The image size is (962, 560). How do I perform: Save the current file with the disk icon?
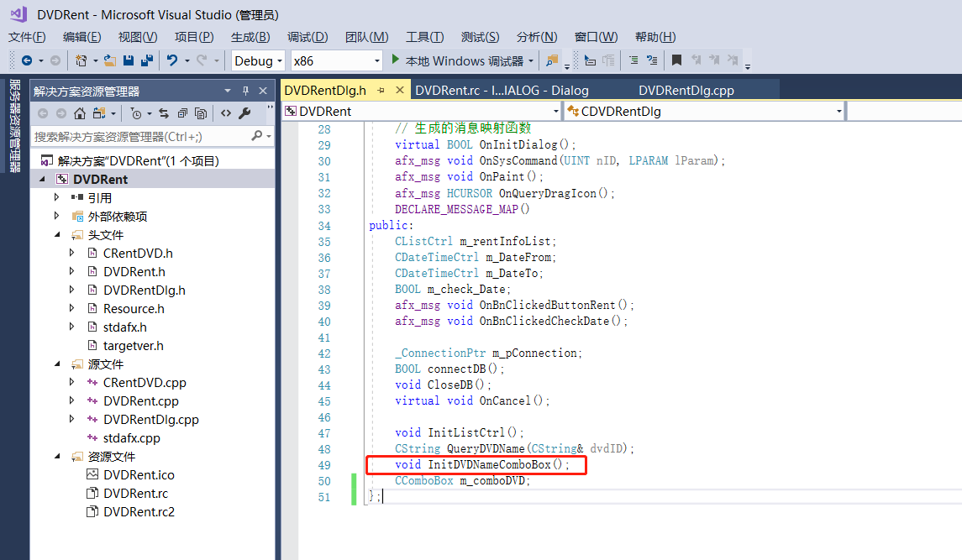[x=129, y=60]
